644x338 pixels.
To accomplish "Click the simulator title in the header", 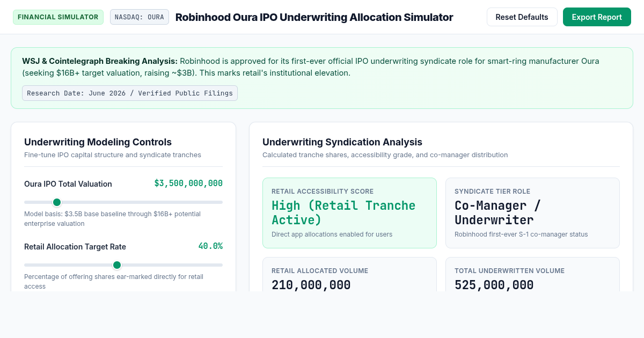I will tap(314, 17).
